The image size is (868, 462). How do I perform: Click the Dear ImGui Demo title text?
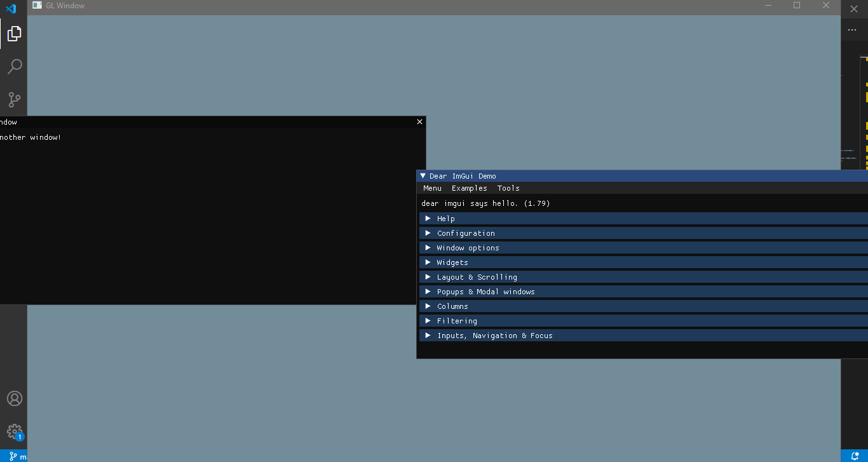point(463,176)
